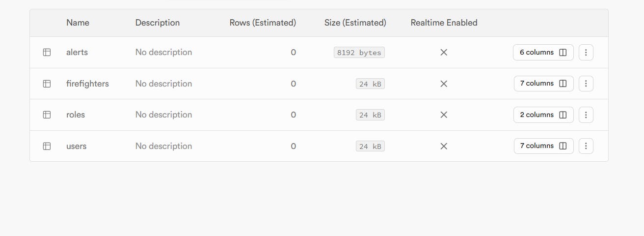Open the three-dot menu for users
The width and height of the screenshot is (644, 236).
(586, 146)
